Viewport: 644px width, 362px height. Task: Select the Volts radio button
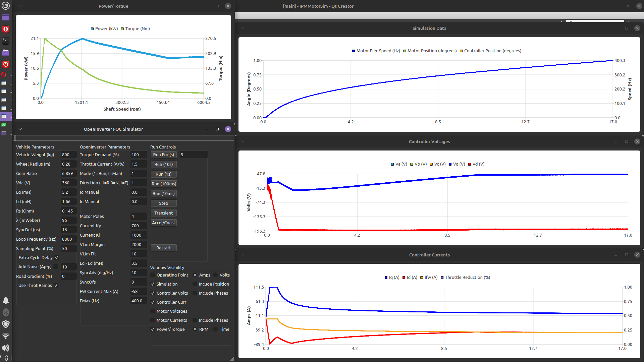click(216, 275)
